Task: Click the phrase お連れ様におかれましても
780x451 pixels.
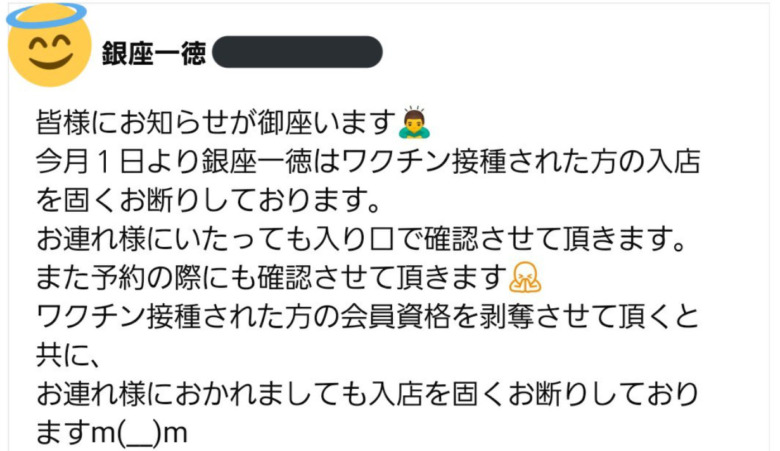Action: tap(201, 394)
